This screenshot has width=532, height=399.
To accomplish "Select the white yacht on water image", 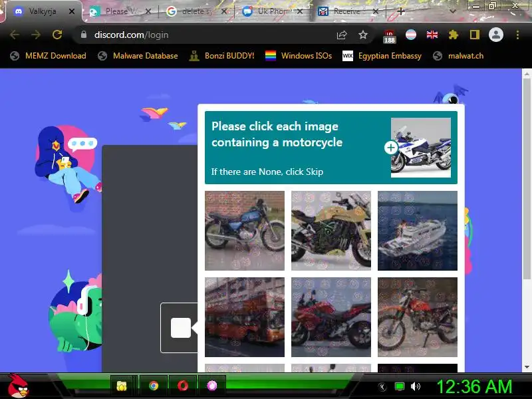I will [418, 231].
